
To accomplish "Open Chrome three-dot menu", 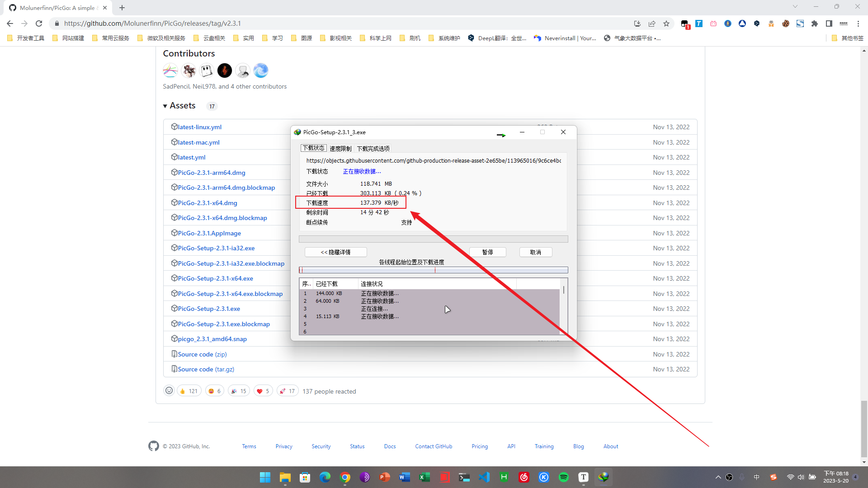I will pyautogui.click(x=858, y=23).
